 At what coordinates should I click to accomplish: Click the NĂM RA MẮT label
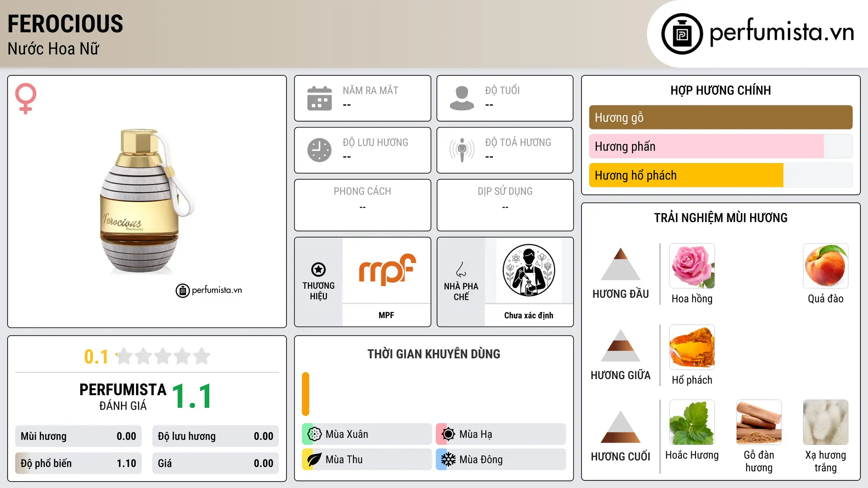click(x=370, y=90)
